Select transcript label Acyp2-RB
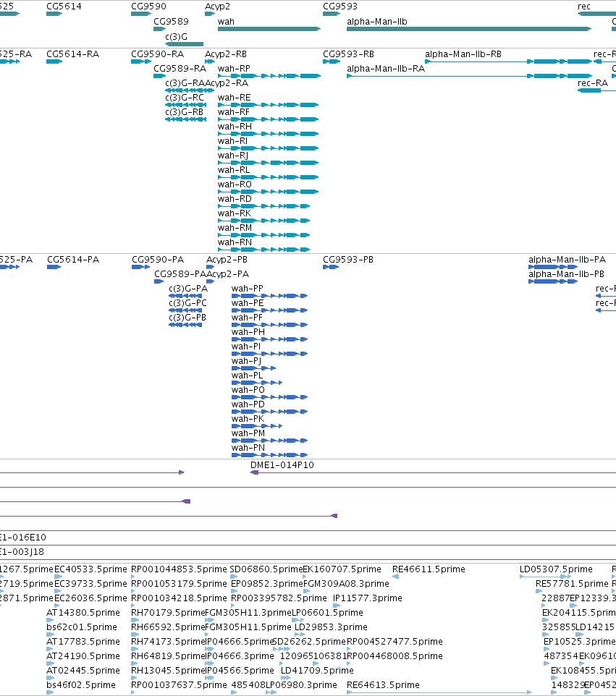 pyautogui.click(x=226, y=54)
